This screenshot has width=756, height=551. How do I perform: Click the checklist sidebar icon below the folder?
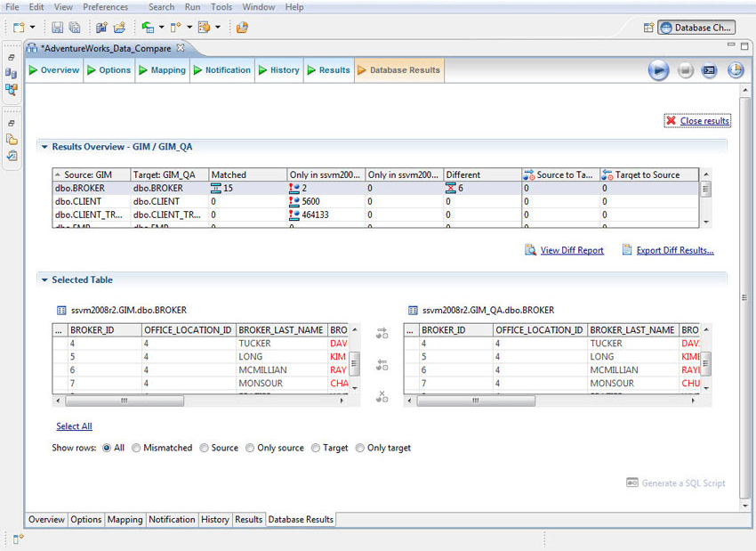(x=12, y=156)
